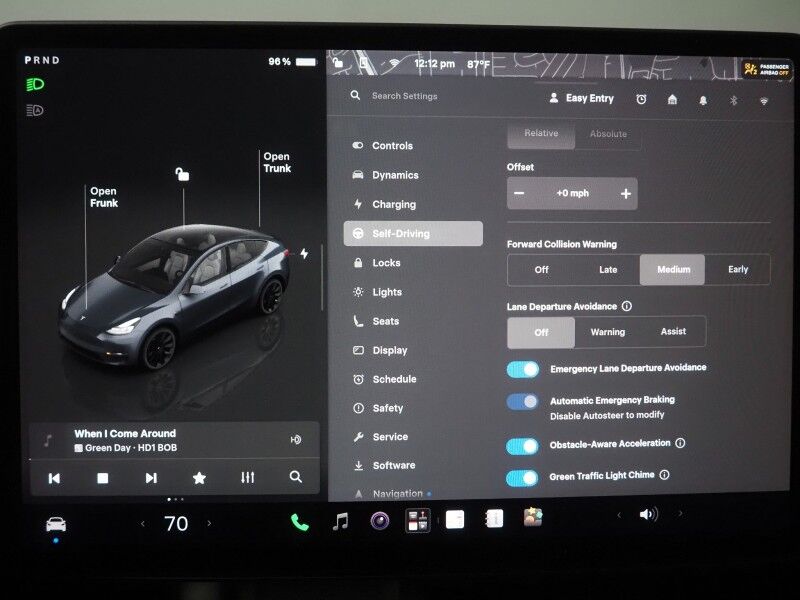Disable Obstacle-Aware Acceleration
This screenshot has width=800, height=600.
coord(522,446)
